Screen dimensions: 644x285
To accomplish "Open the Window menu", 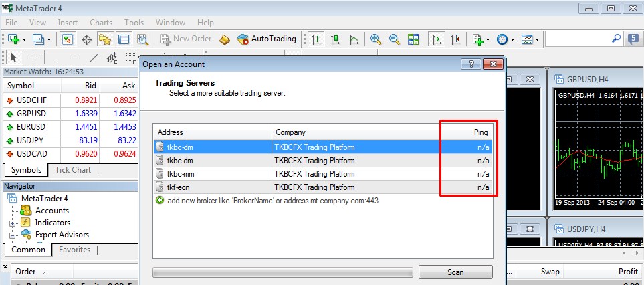I will point(171,23).
